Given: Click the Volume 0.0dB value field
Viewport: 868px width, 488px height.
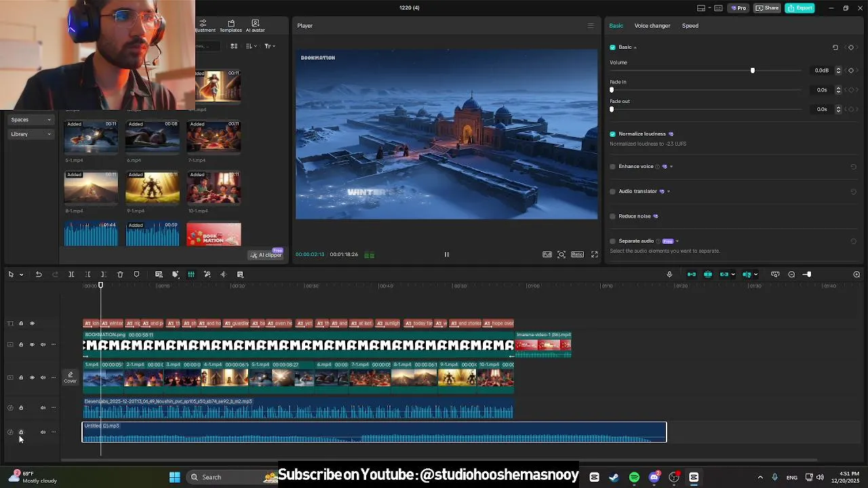Looking at the screenshot, I should click(822, 70).
